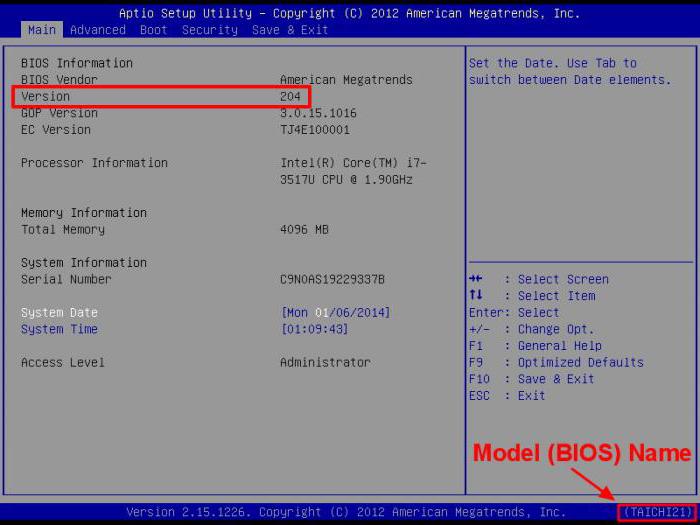Go to the Security tab
Viewport: 700px width, 525px height.
point(210,30)
